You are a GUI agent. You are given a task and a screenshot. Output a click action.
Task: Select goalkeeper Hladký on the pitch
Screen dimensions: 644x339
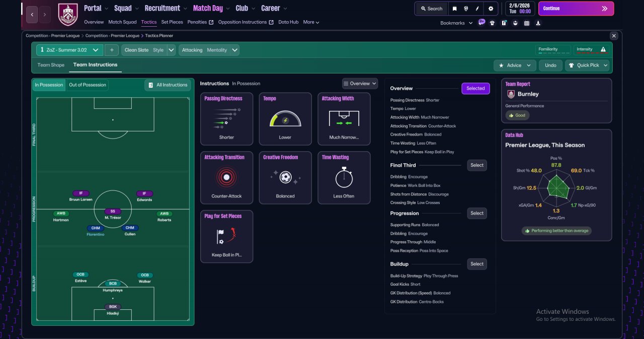[113, 309]
